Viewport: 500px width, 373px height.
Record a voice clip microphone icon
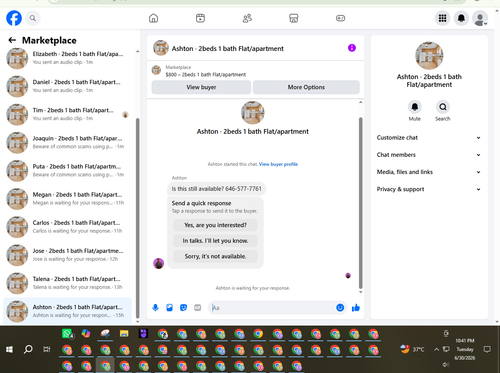[155, 307]
